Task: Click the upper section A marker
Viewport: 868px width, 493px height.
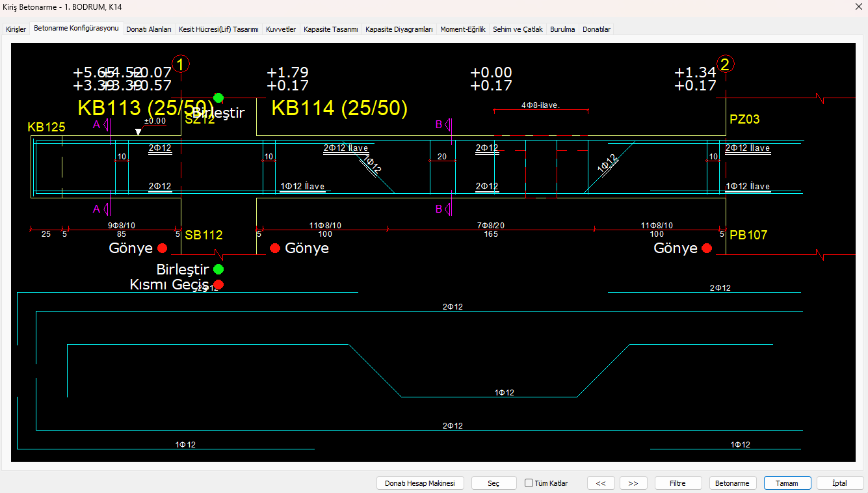Action: click(x=101, y=125)
